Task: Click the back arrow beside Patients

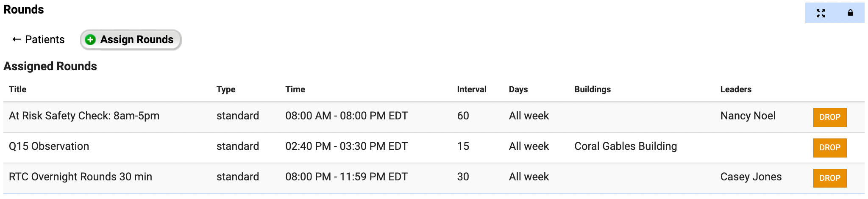Action: (17, 39)
